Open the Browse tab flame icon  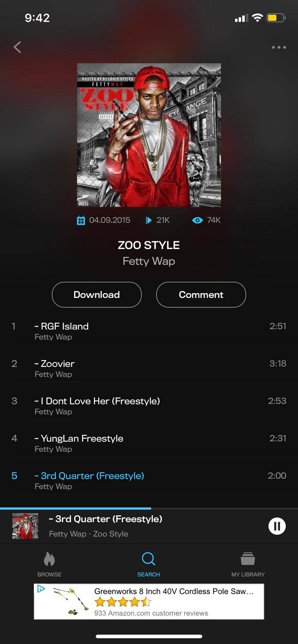(x=49, y=559)
